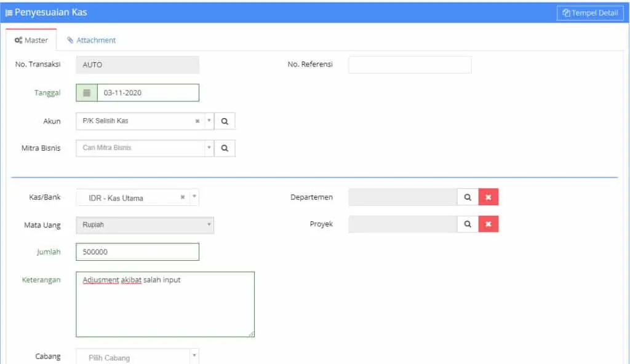Clear the P/K Selisih Kas account selection

[x=197, y=121]
